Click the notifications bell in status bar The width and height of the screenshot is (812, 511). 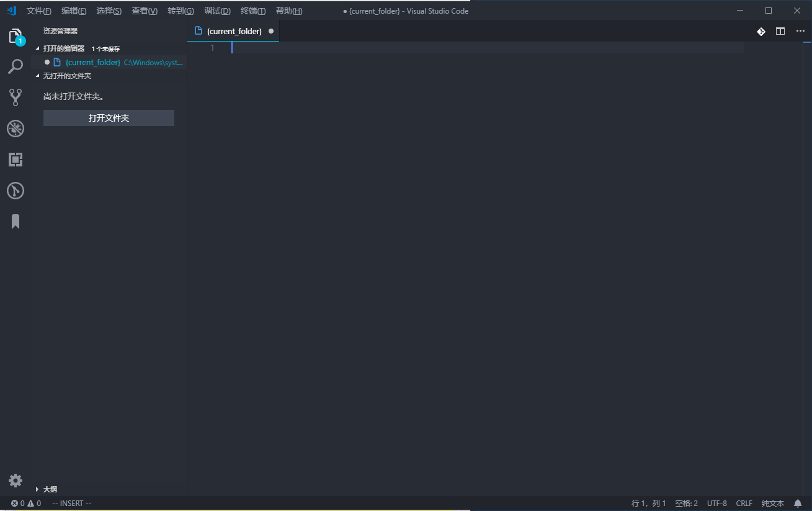[x=798, y=504]
